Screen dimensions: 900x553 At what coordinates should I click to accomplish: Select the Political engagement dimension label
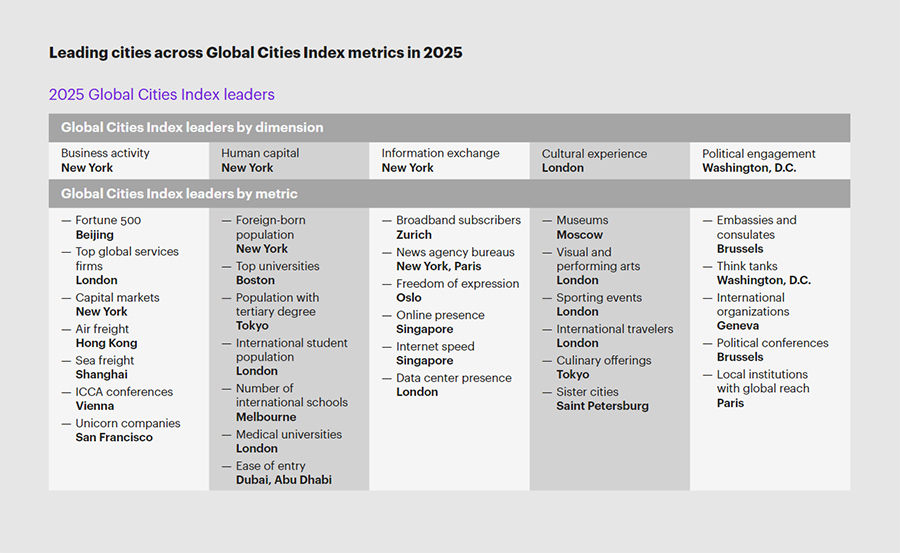758,154
